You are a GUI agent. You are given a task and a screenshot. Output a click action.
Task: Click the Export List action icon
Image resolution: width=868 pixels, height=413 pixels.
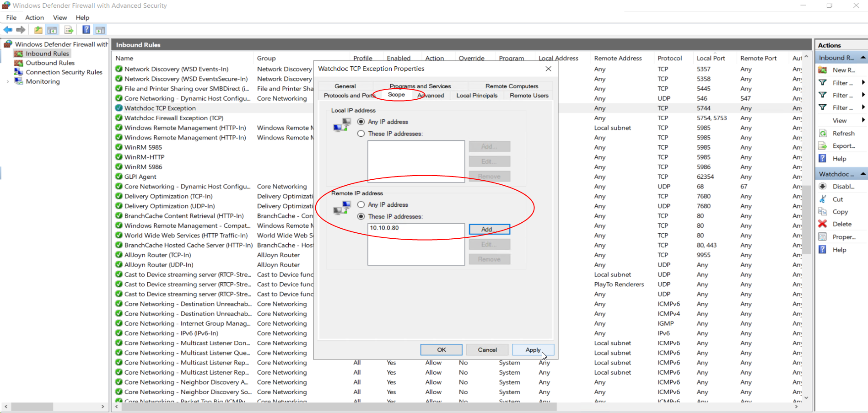(x=822, y=146)
